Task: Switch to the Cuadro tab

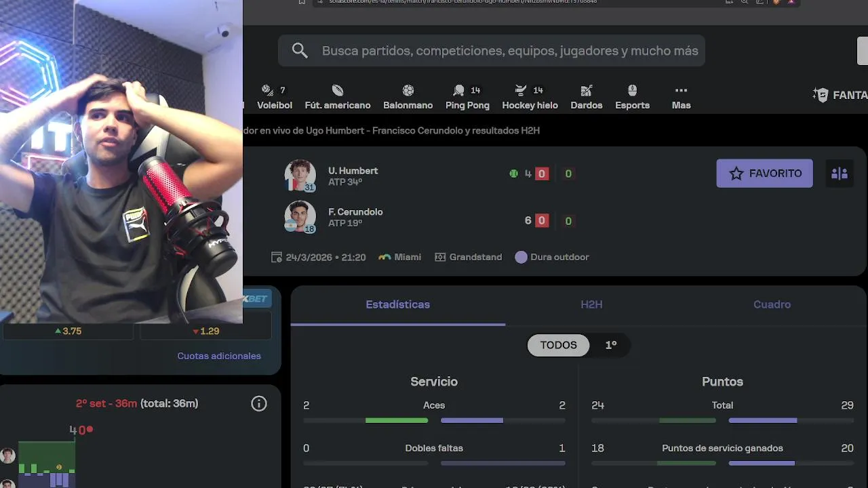Action: tap(772, 305)
